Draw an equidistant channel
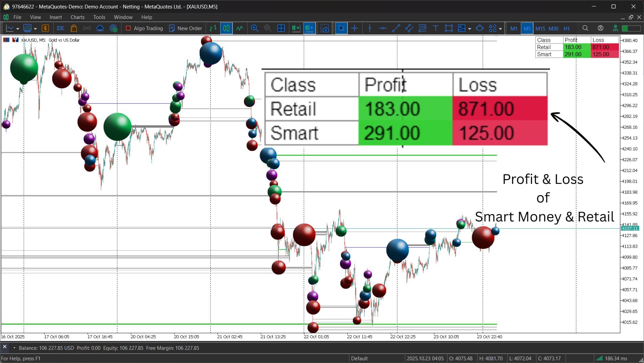Image resolution: width=644 pixels, height=363 pixels. coord(409,28)
